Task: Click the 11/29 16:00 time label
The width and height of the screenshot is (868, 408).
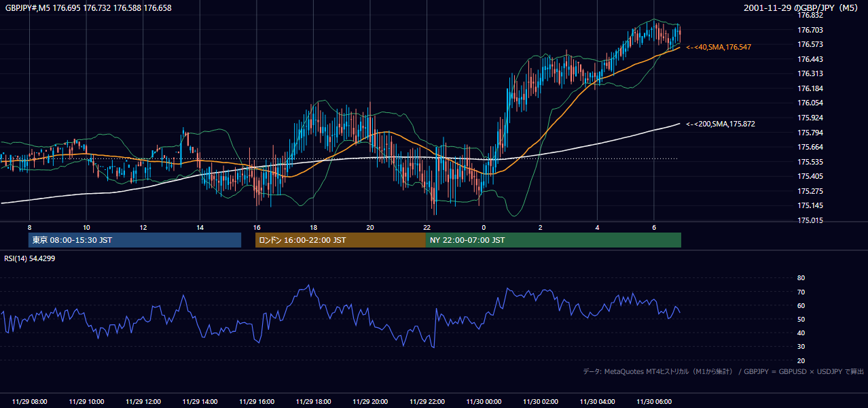Action: coord(257,402)
